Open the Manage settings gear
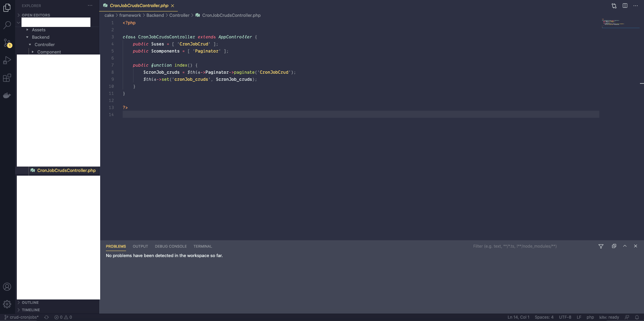The image size is (644, 321). [7, 304]
